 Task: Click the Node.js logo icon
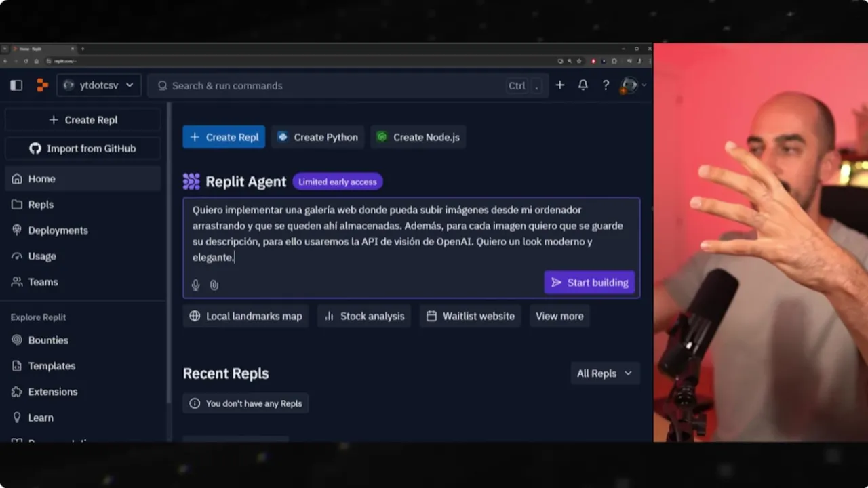point(382,137)
